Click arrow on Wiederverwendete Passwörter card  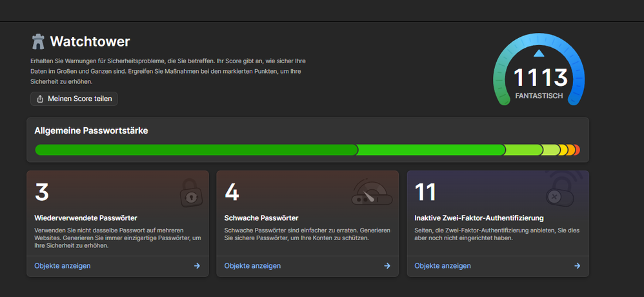[197, 265]
